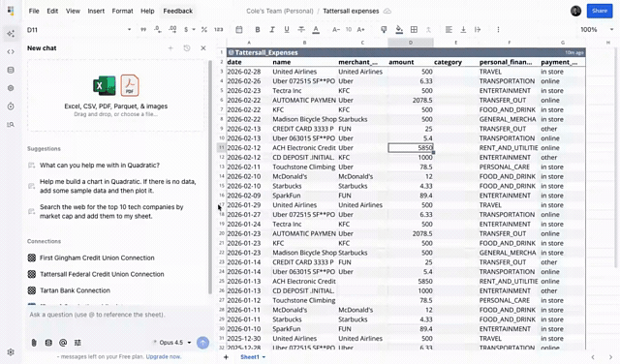Open the code editor sidebar icon
This screenshot has height=364, width=620.
[11, 51]
